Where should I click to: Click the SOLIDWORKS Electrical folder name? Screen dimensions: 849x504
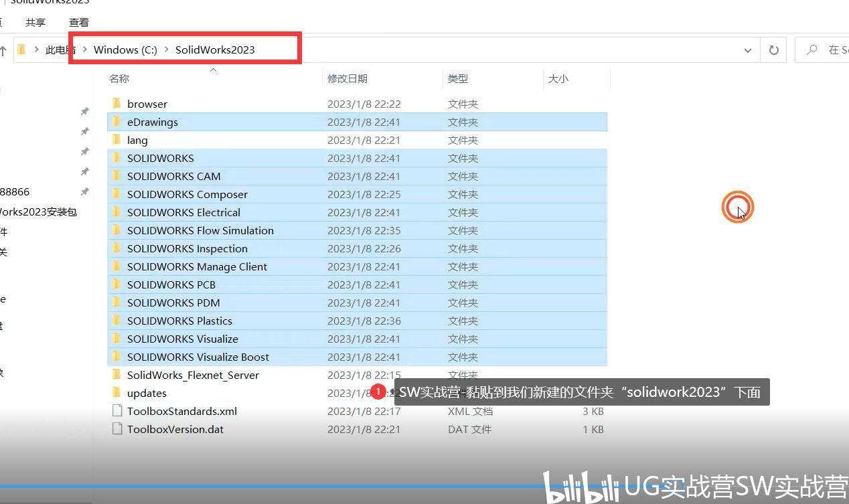point(184,212)
